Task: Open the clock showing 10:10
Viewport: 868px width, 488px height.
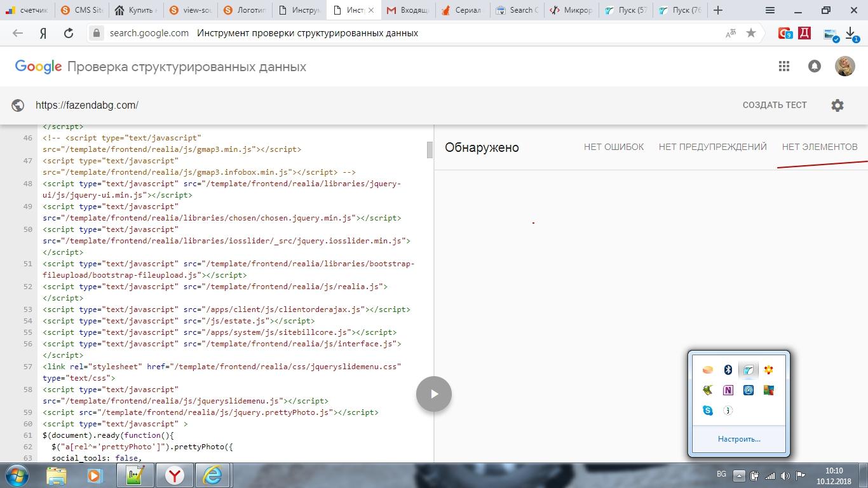Action: coord(834,476)
